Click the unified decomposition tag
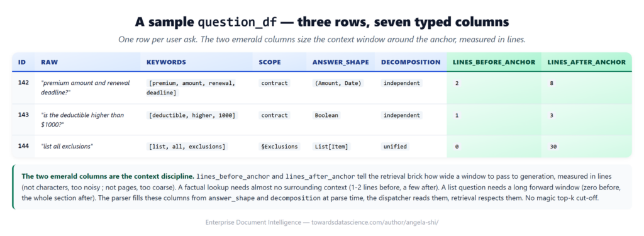644x236 pixels. click(395, 147)
